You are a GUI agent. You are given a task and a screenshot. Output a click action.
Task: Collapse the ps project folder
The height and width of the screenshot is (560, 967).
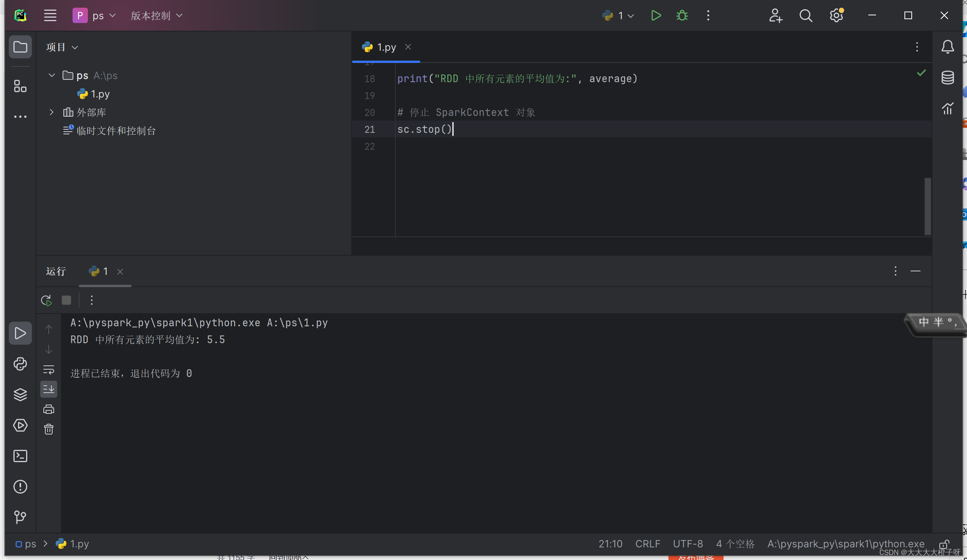(52, 75)
